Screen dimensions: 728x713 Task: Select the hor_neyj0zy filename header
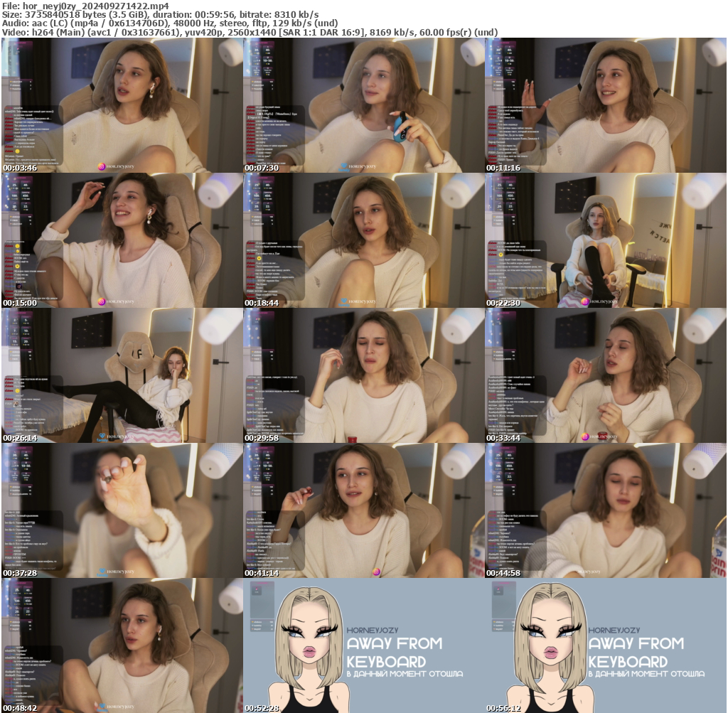(84, 6)
